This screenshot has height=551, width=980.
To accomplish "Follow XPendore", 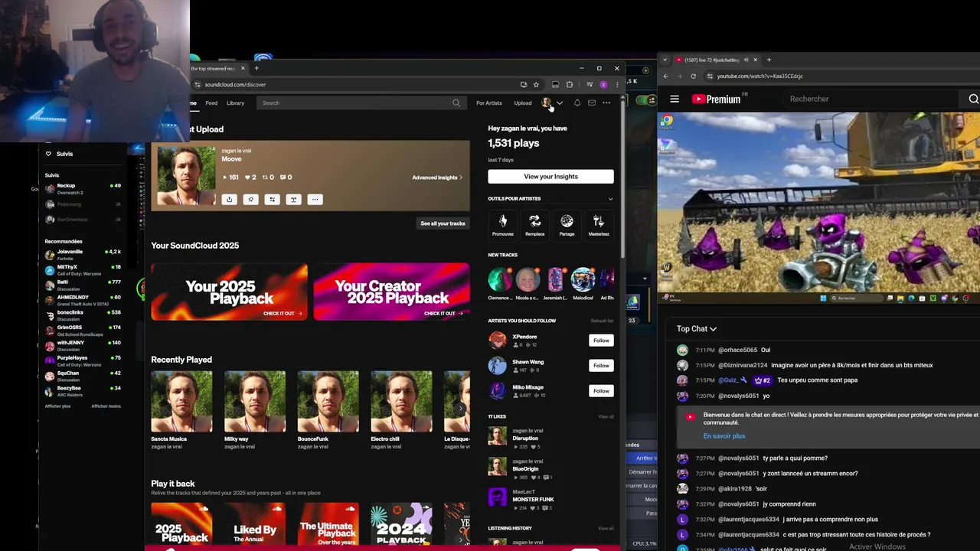I will point(601,341).
